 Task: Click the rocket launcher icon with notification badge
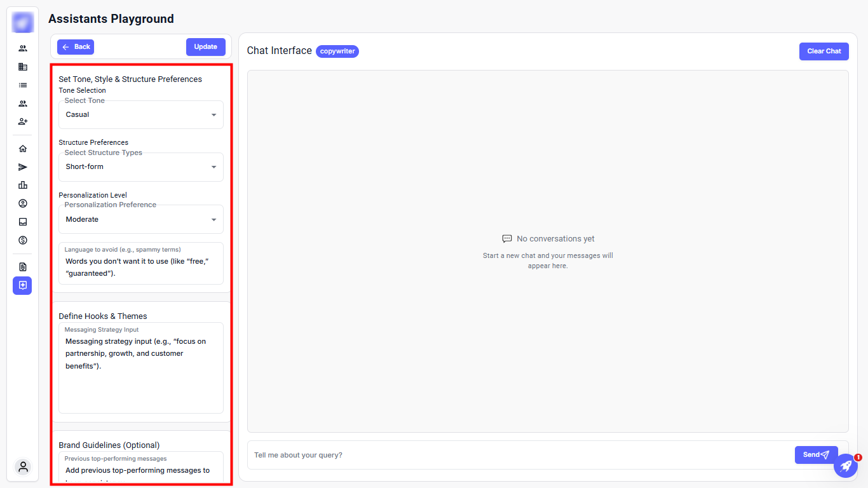tap(845, 466)
